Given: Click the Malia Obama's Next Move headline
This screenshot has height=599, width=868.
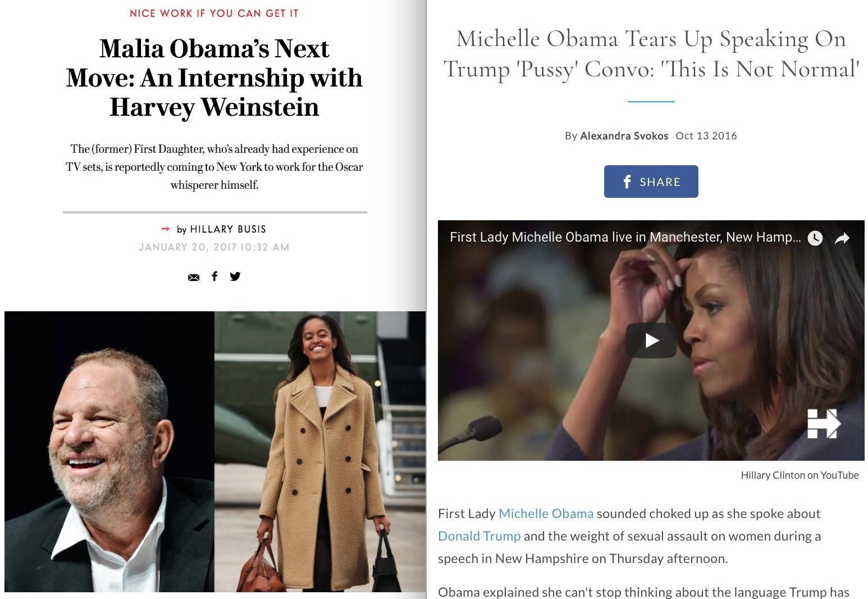Looking at the screenshot, I should coord(214,78).
